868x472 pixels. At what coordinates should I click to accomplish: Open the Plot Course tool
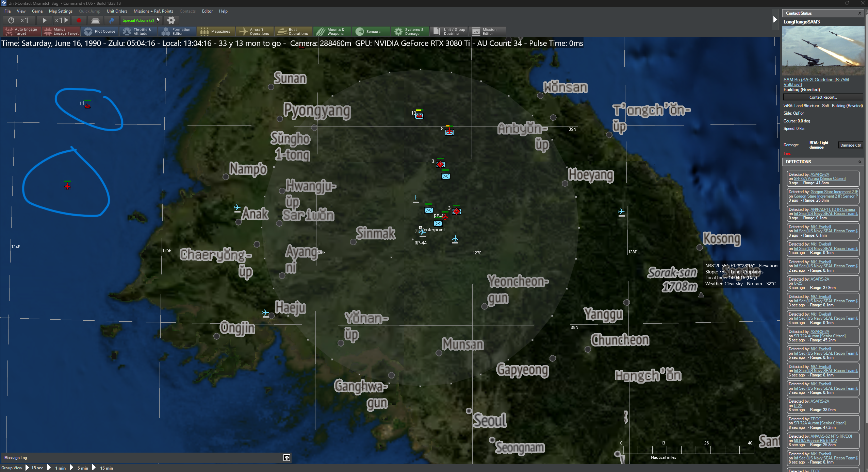(x=100, y=32)
